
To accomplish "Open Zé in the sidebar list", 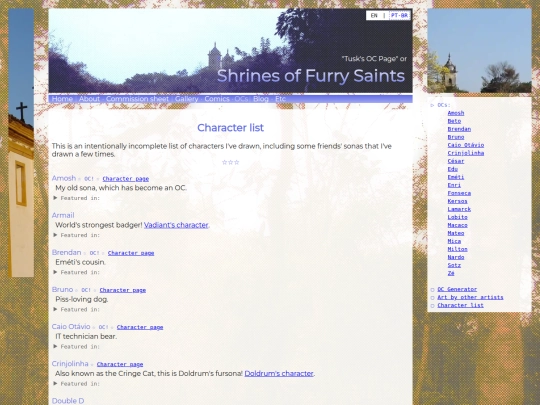I will pyautogui.click(x=451, y=273).
